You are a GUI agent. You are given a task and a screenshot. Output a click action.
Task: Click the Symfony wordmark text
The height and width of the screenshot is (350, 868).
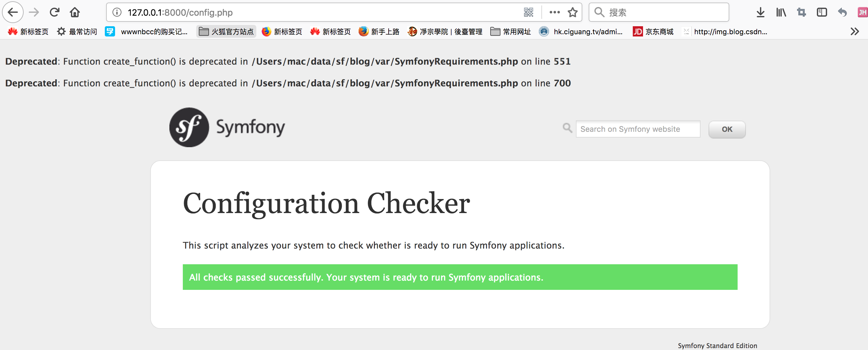pyautogui.click(x=250, y=127)
